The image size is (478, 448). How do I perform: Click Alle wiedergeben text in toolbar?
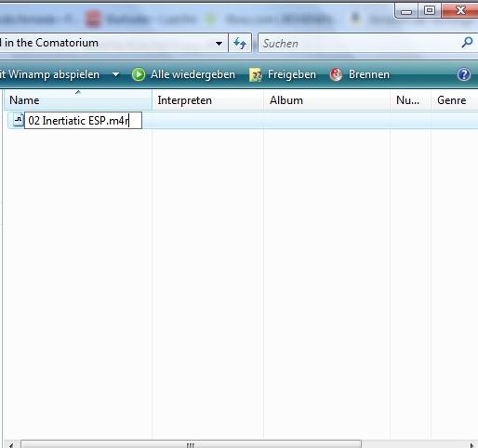[x=193, y=74]
